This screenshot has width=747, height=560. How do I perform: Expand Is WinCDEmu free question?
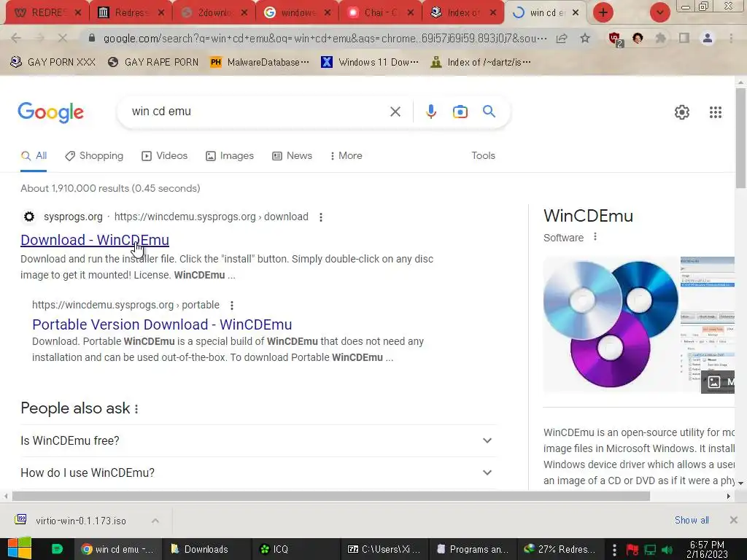click(x=258, y=441)
